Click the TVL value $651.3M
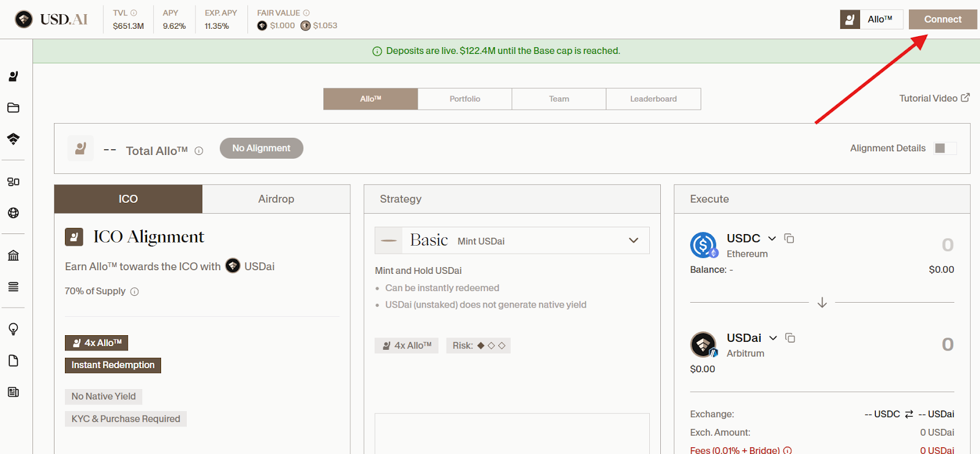The width and height of the screenshot is (980, 454). pyautogui.click(x=129, y=26)
